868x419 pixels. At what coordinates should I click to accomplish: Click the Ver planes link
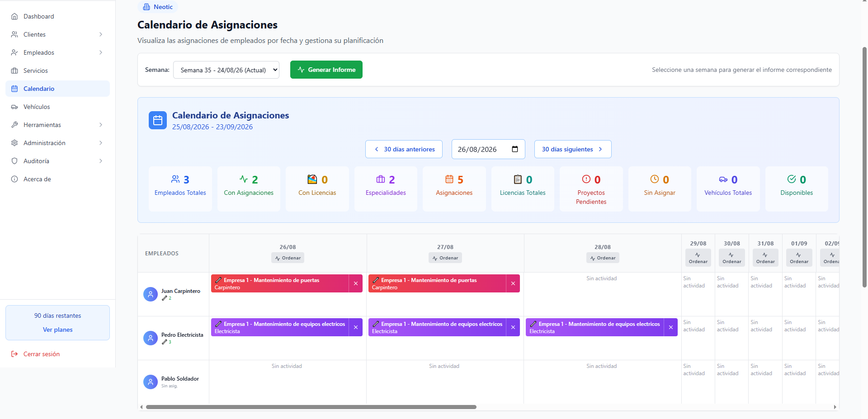click(x=58, y=330)
